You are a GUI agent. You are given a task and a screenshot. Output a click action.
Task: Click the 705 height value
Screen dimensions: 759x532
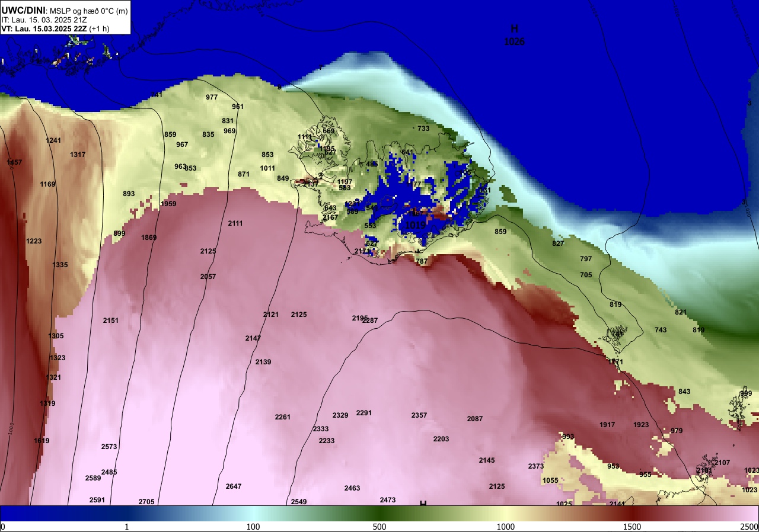point(586,275)
